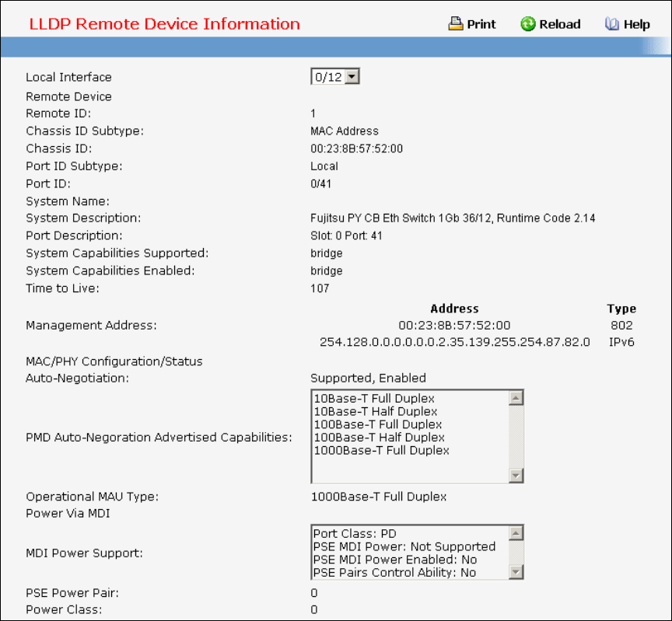Click the Remote ID value 1
The height and width of the screenshot is (621, 672).
tap(313, 113)
